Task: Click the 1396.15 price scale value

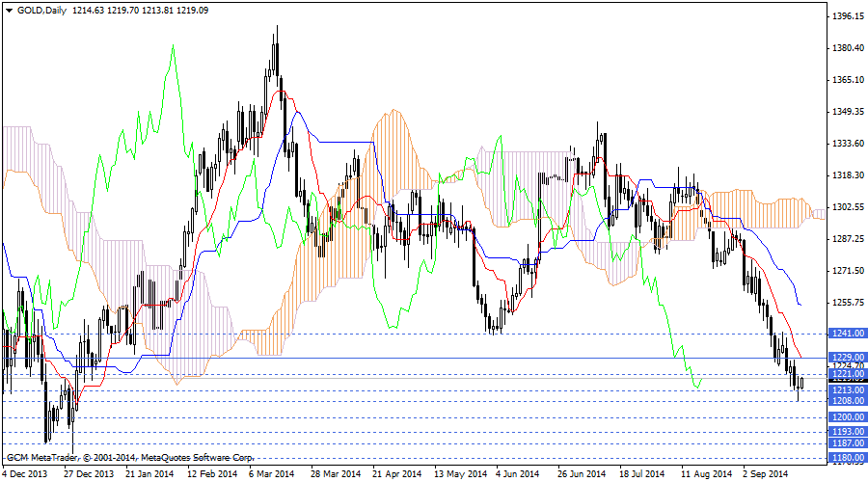Action: pyautogui.click(x=848, y=16)
